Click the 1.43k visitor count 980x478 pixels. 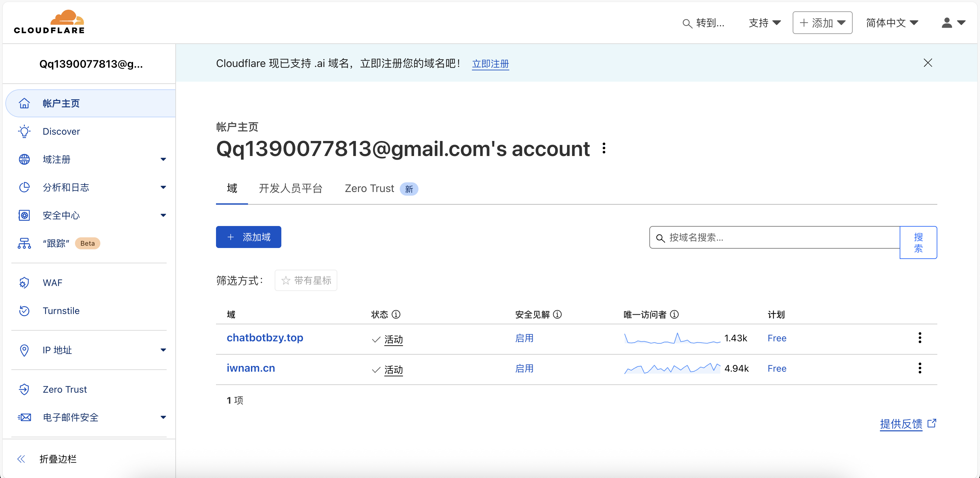[735, 338]
